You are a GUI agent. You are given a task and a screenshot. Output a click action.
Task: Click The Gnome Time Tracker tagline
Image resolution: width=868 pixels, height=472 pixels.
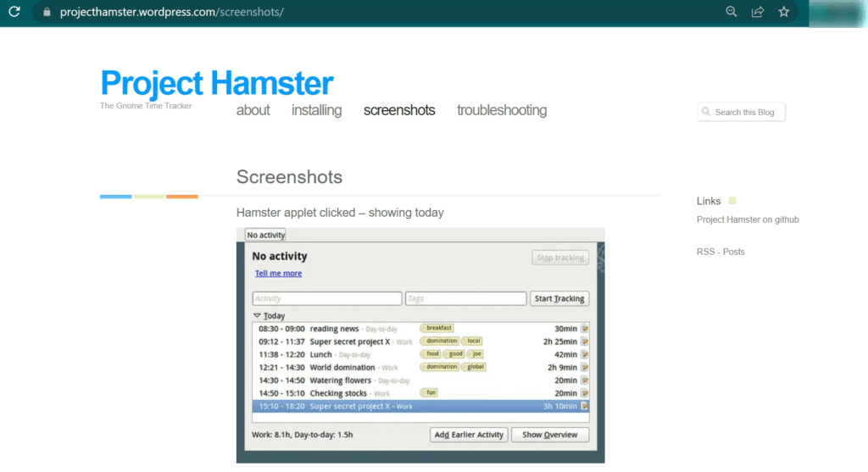tap(146, 106)
